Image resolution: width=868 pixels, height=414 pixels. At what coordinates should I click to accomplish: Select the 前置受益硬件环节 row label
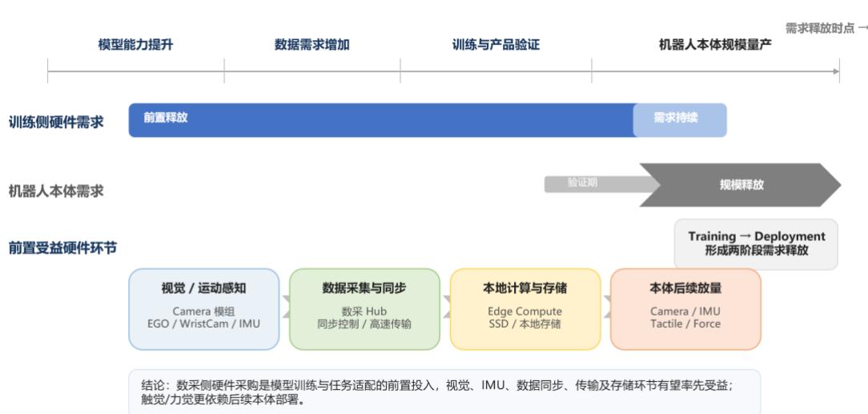click(62, 248)
